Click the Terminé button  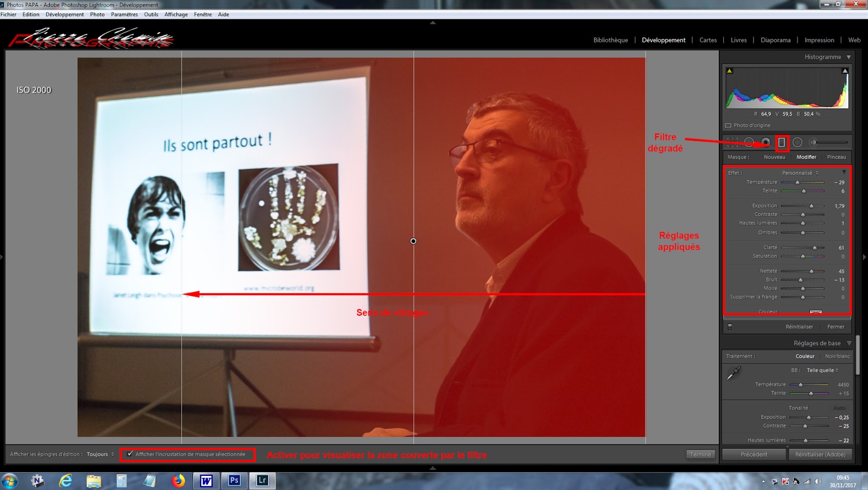click(700, 455)
